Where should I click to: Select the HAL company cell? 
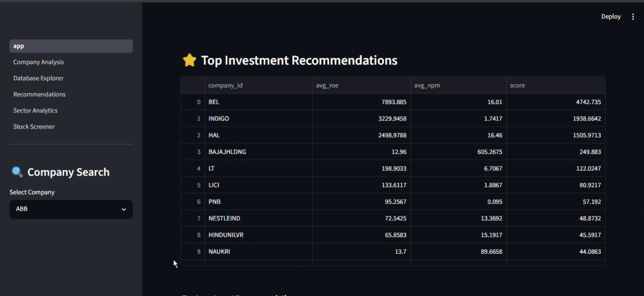(x=258, y=135)
